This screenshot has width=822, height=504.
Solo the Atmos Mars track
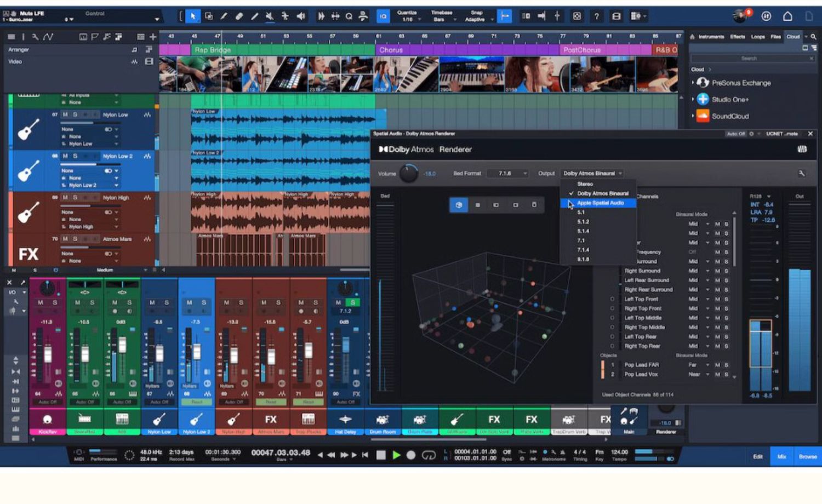click(x=75, y=239)
